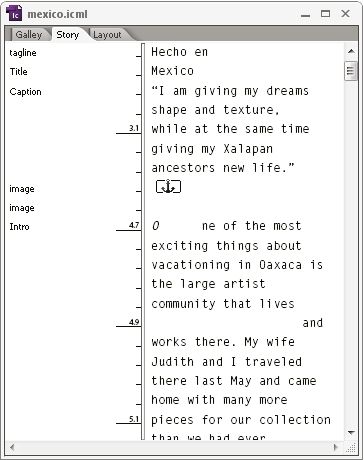Maximize the mexico.icml window

click(x=325, y=14)
